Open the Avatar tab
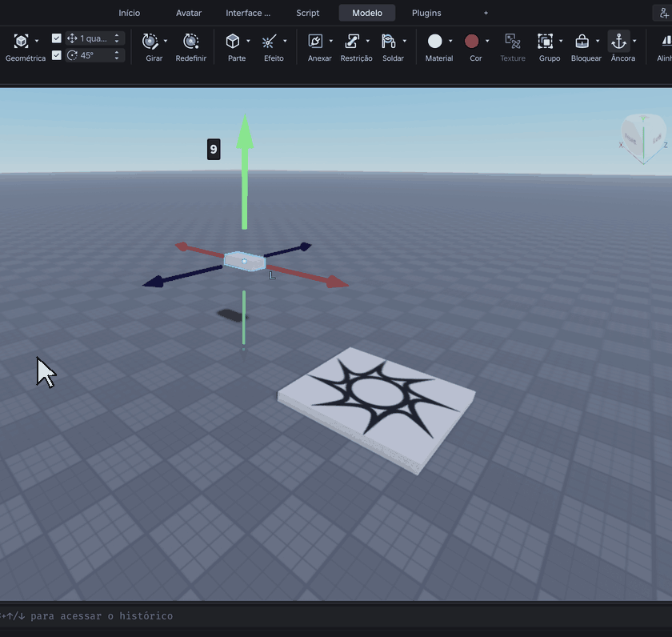This screenshot has height=637, width=672. click(189, 14)
